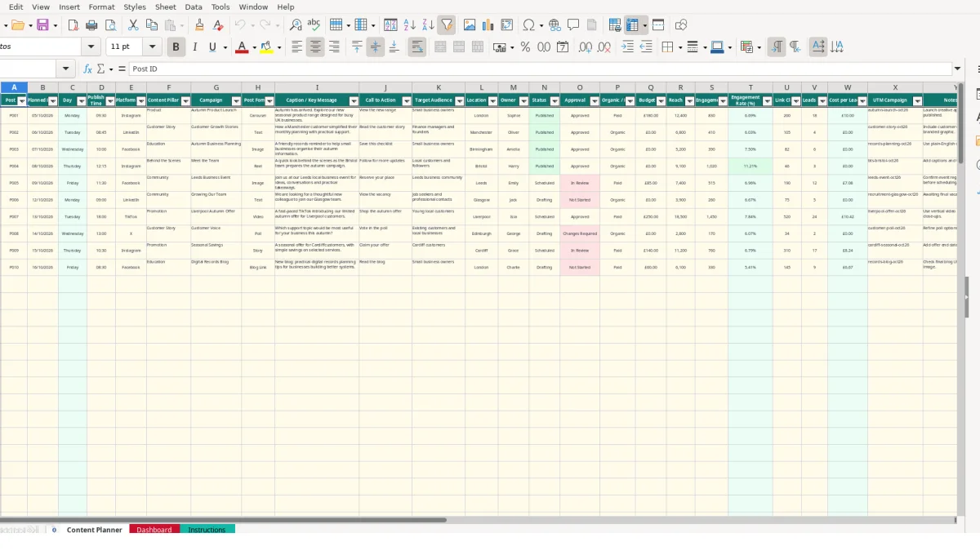The height and width of the screenshot is (551, 980).
Task: Click the Print icon
Action: click(x=91, y=25)
